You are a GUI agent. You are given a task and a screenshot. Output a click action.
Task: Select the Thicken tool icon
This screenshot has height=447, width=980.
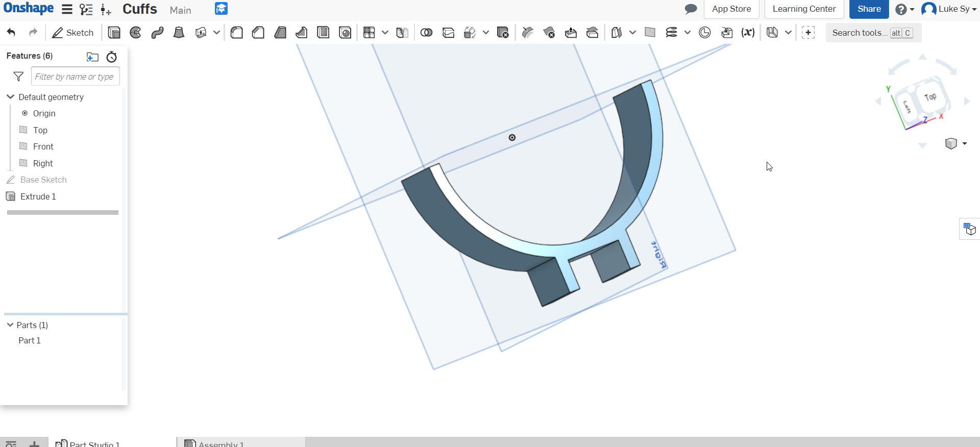(x=201, y=33)
